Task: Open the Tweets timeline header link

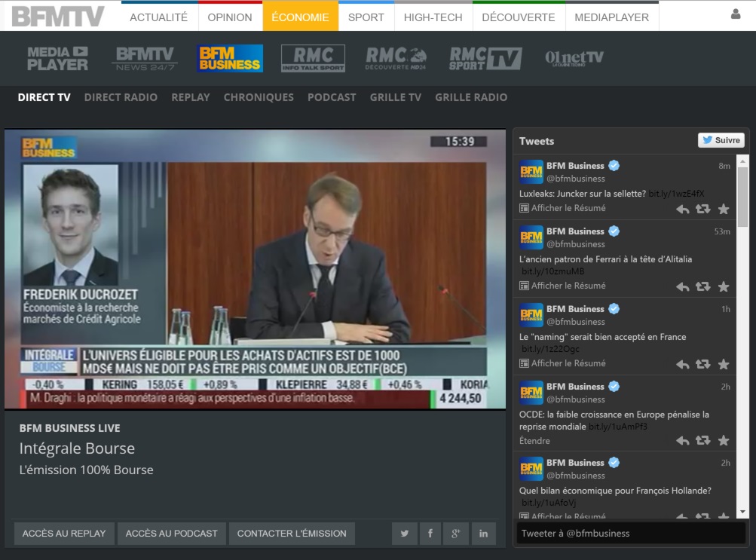Action: tap(536, 141)
